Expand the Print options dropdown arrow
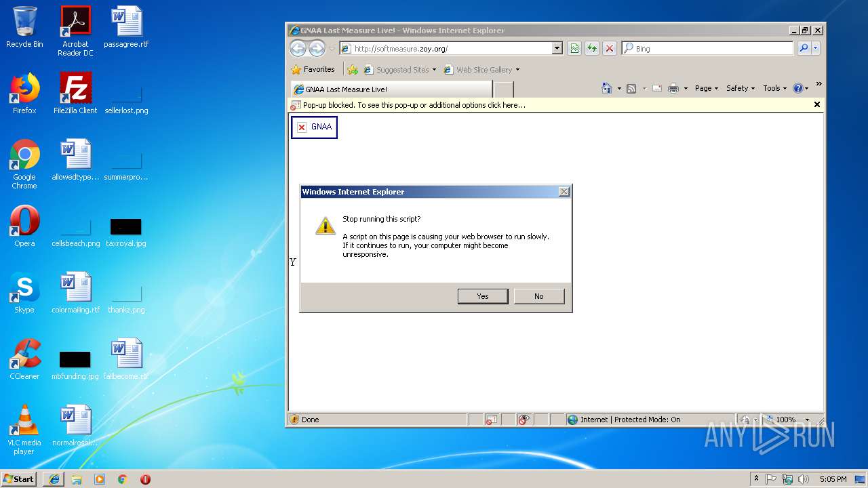 686,89
